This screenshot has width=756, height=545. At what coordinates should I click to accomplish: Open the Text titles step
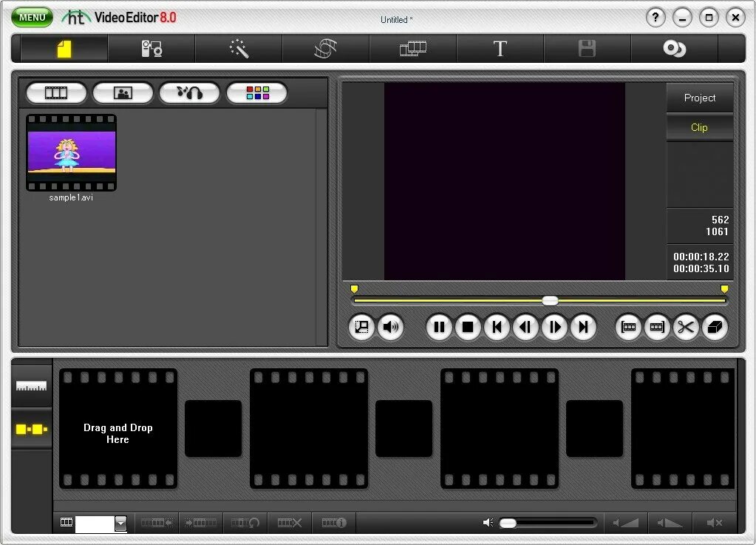pyautogui.click(x=500, y=48)
